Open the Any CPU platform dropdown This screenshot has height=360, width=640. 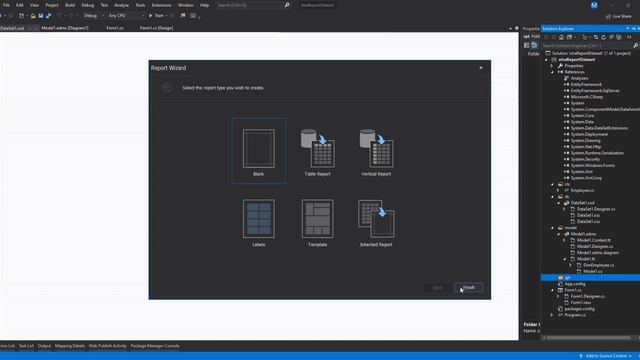pyautogui.click(x=127, y=16)
